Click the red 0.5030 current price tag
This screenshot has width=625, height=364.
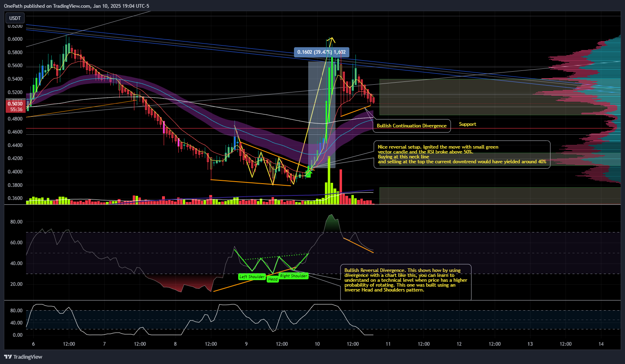(15, 104)
